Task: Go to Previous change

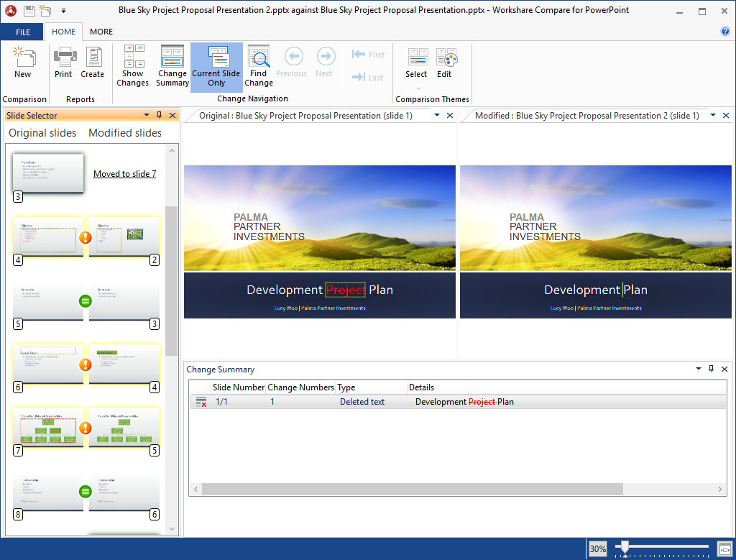Action: point(292,63)
